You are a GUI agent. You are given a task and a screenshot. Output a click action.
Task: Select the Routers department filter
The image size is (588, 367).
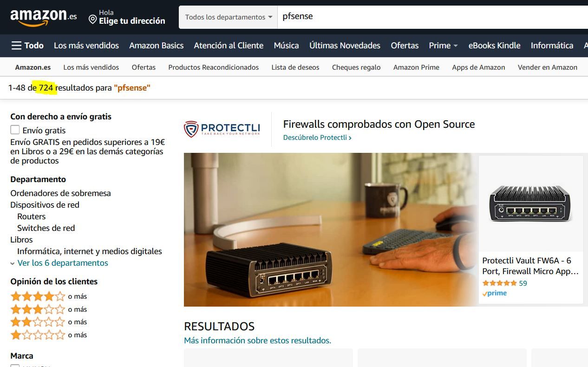31,216
